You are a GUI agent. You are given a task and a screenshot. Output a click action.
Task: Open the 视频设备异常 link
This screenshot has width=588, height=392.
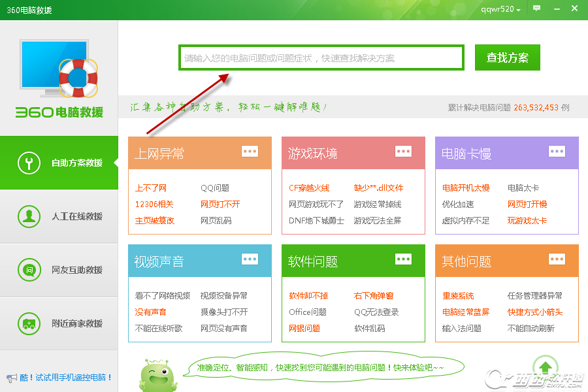pos(224,295)
